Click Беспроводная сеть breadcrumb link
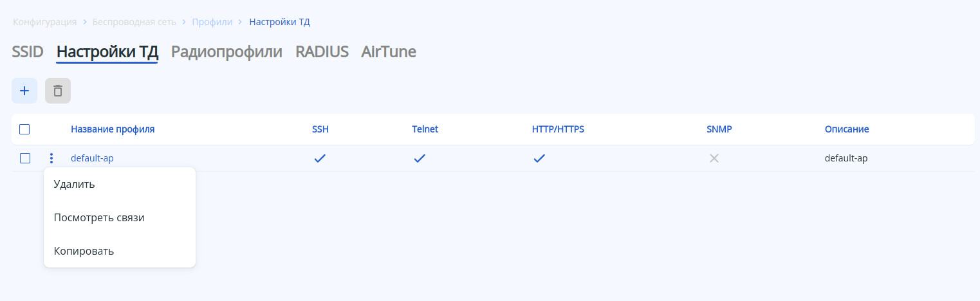 point(134,22)
